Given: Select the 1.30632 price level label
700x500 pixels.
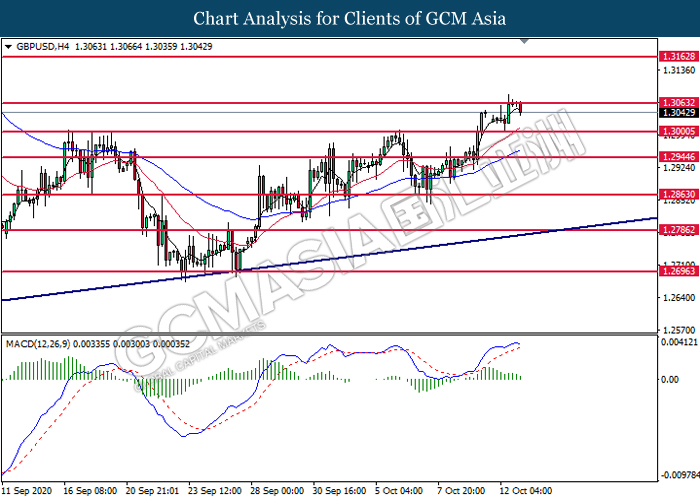Looking at the screenshot, I should click(679, 103).
